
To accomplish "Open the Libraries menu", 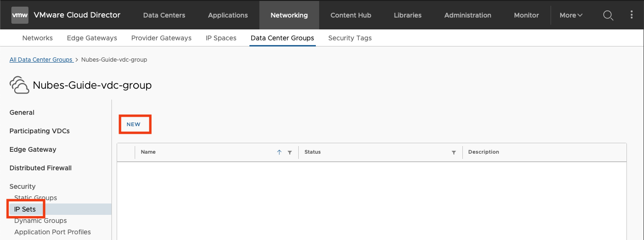I will tap(407, 15).
